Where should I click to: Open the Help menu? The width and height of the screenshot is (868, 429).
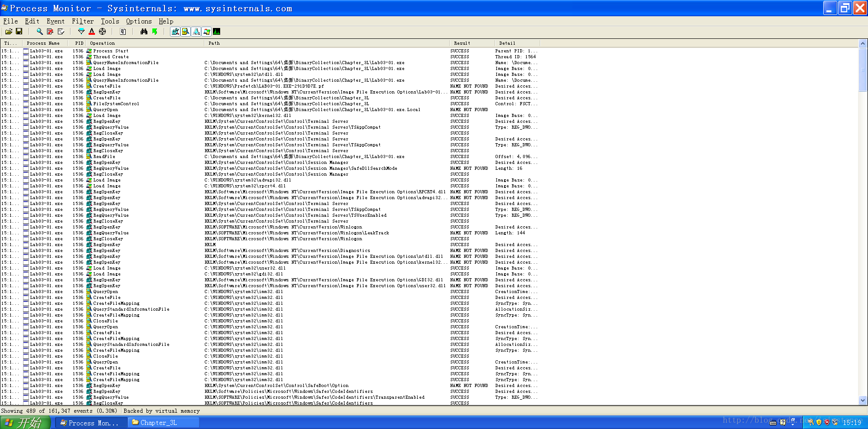(166, 21)
